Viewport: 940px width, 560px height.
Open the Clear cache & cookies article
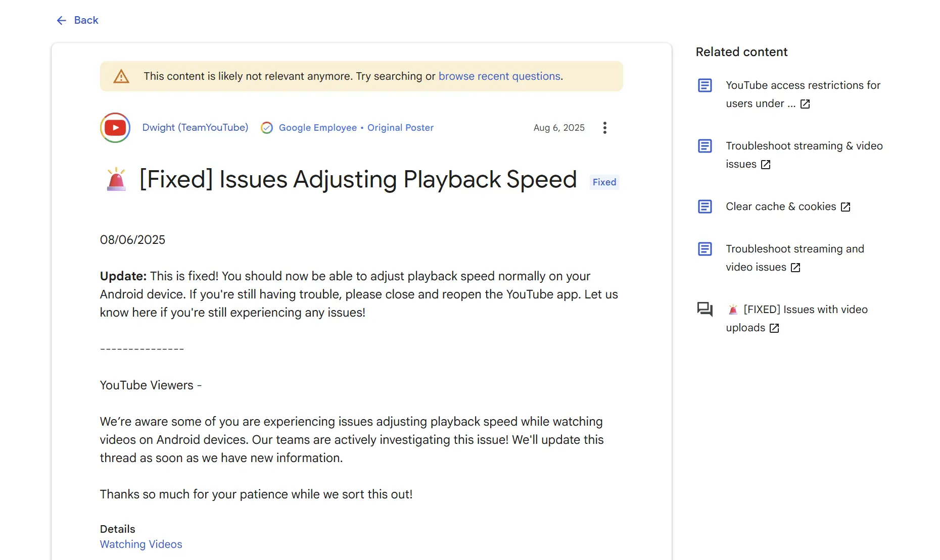[x=780, y=207]
